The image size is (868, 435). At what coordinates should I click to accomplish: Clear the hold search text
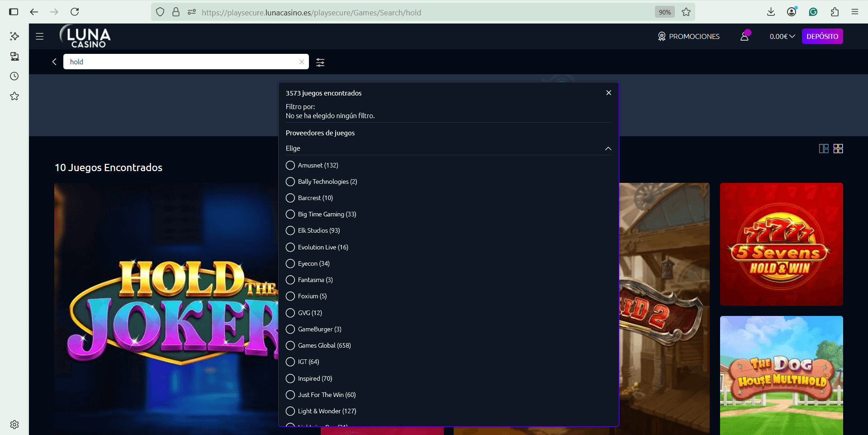(302, 62)
